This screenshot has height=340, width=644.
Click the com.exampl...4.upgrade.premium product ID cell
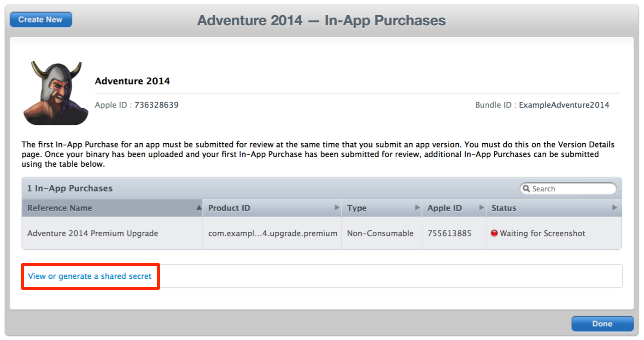[x=273, y=234]
